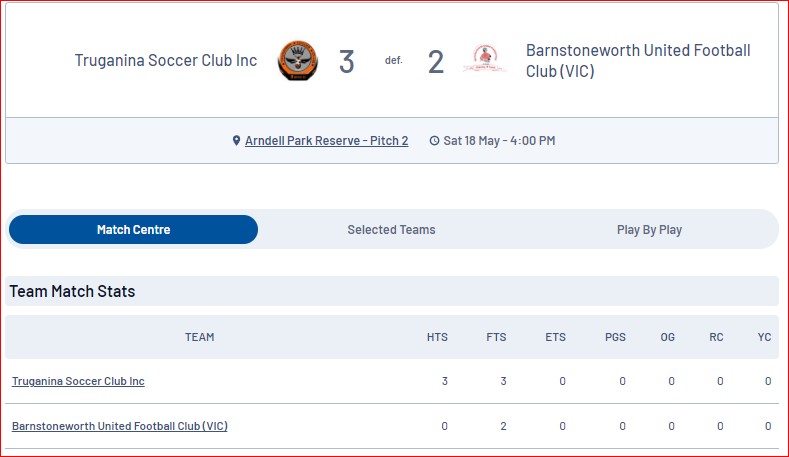Click the OG column header

(x=668, y=337)
